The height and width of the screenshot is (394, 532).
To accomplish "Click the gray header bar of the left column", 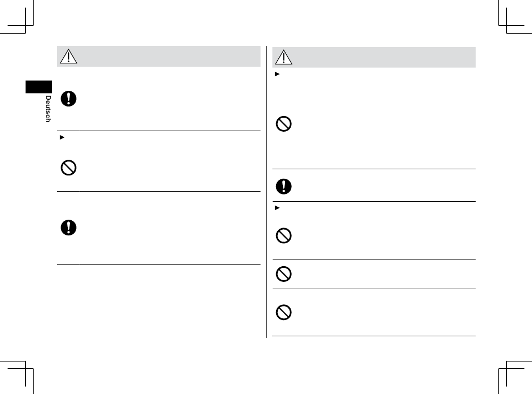I will (159, 57).
